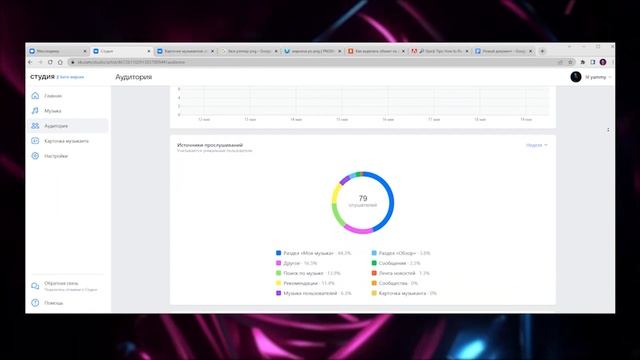Click the purple Музыка пользователей swatch
Viewport: 640px width, 360px height.
click(x=278, y=293)
